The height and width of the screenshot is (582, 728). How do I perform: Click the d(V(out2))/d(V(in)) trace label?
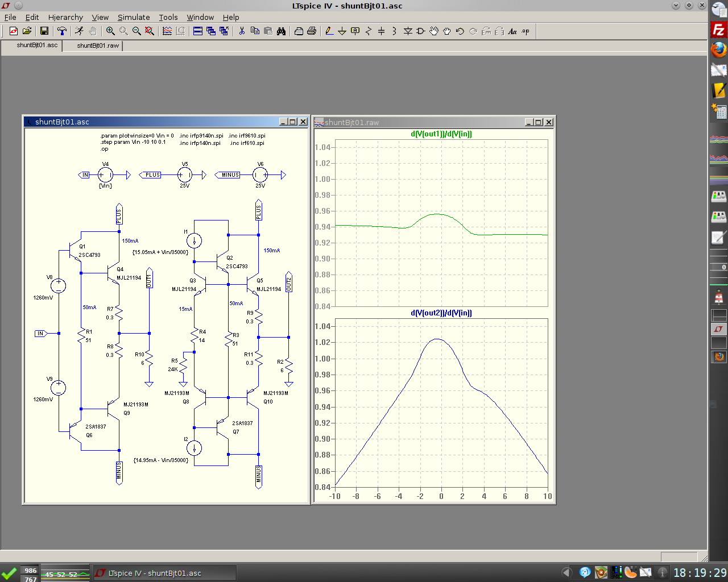[441, 313]
